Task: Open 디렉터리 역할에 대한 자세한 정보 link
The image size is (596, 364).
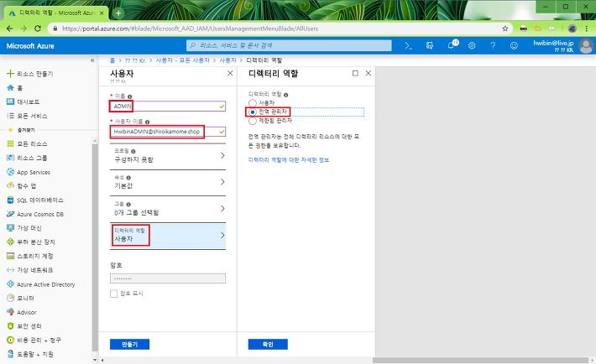Action: pos(289,160)
